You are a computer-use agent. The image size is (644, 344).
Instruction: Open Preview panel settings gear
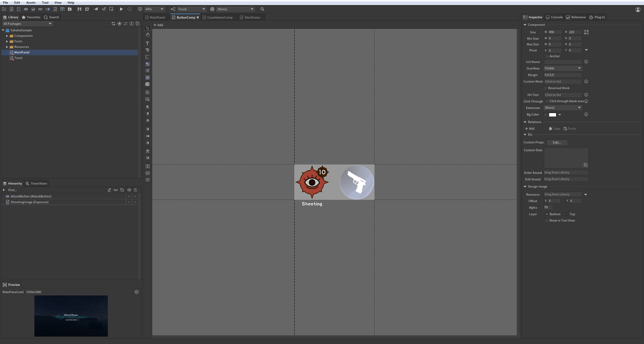136,292
